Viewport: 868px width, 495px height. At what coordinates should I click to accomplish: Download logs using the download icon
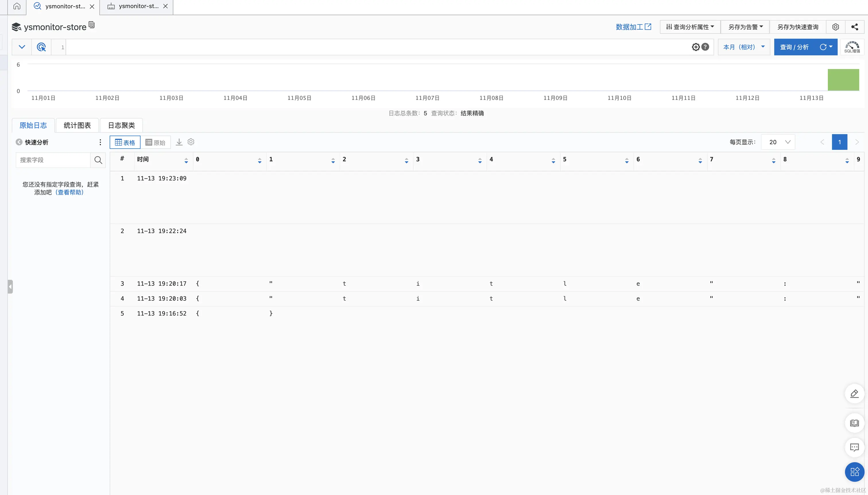179,142
